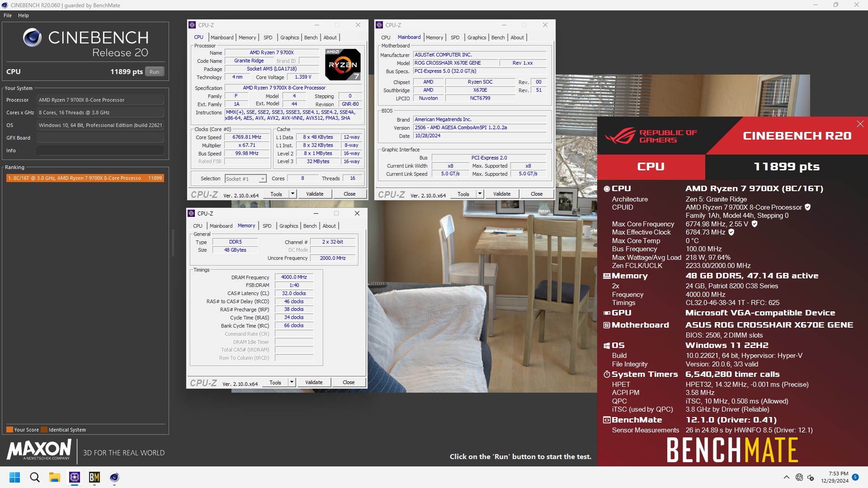Click the Run button for CPU test

coord(154,72)
